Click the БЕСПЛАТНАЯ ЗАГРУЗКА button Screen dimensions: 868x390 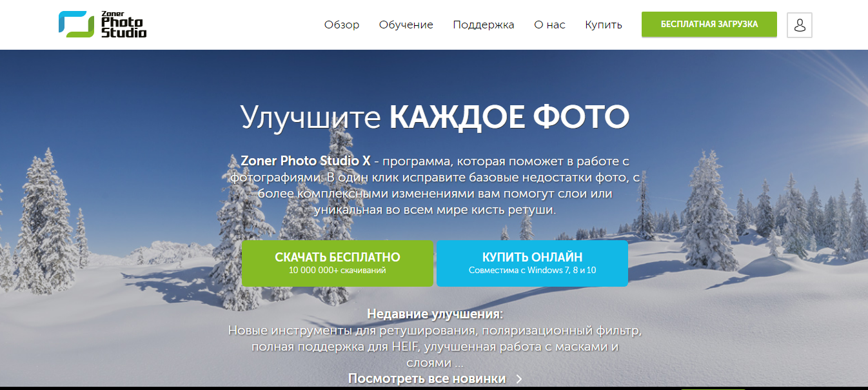tap(709, 25)
